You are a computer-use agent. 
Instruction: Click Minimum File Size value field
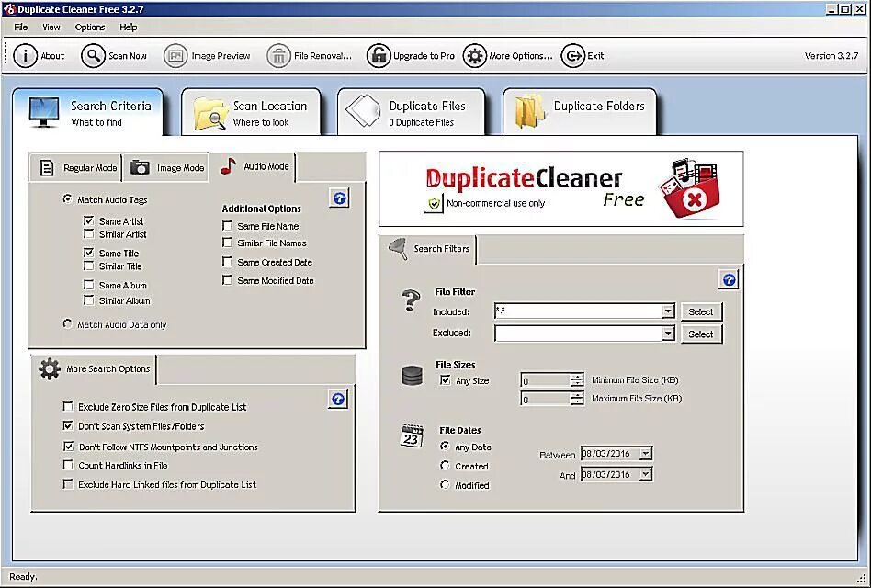pyautogui.click(x=546, y=380)
